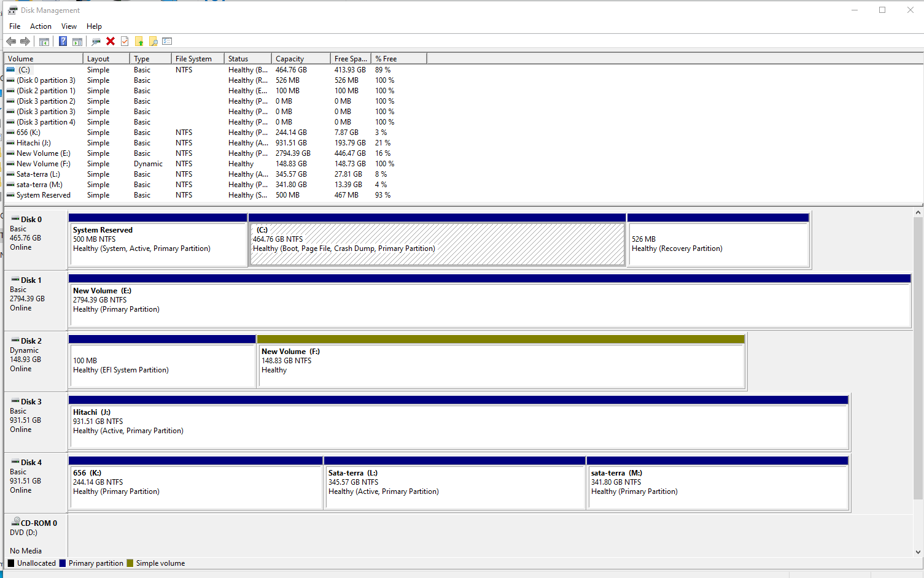Viewport: 924px width, 578px height.
Task: Click the folder with magnifier Explore icon
Action: point(153,41)
